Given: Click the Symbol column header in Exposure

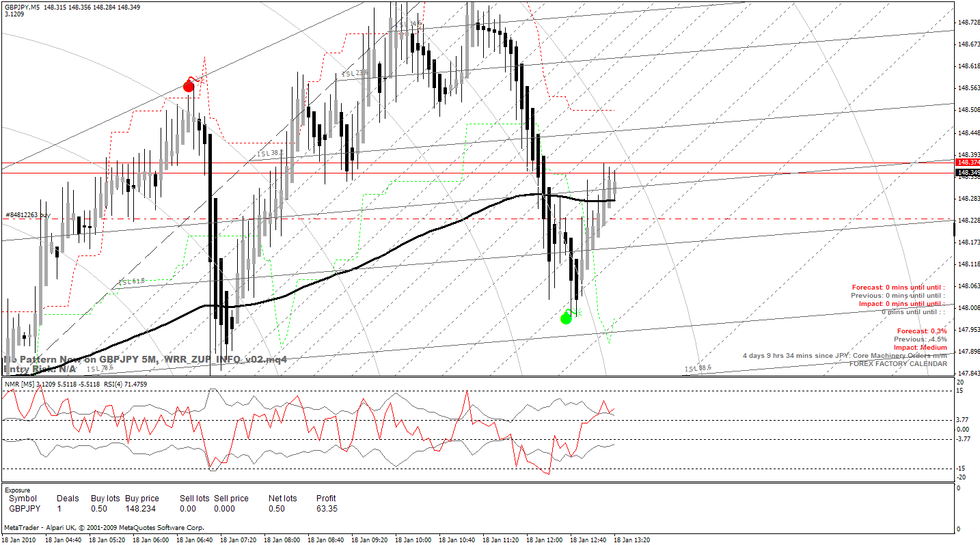Looking at the screenshot, I should click(x=23, y=499).
